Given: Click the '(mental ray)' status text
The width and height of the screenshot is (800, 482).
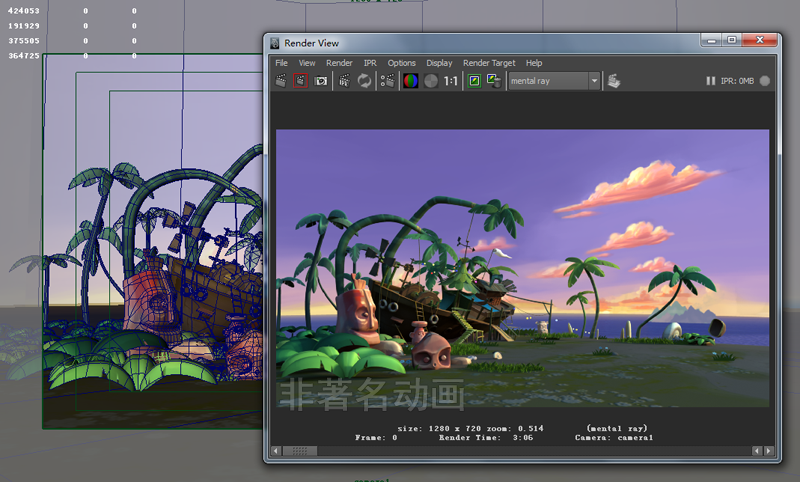Looking at the screenshot, I should 617,428.
